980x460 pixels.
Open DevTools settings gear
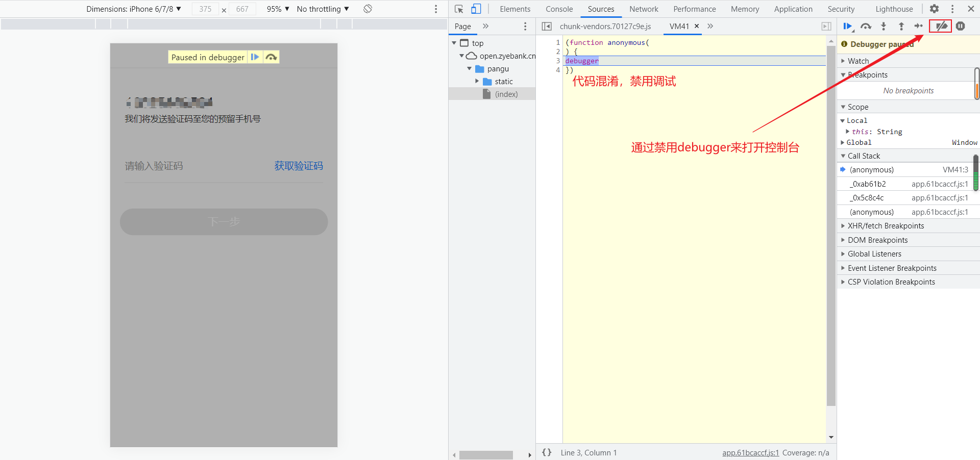pyautogui.click(x=934, y=9)
